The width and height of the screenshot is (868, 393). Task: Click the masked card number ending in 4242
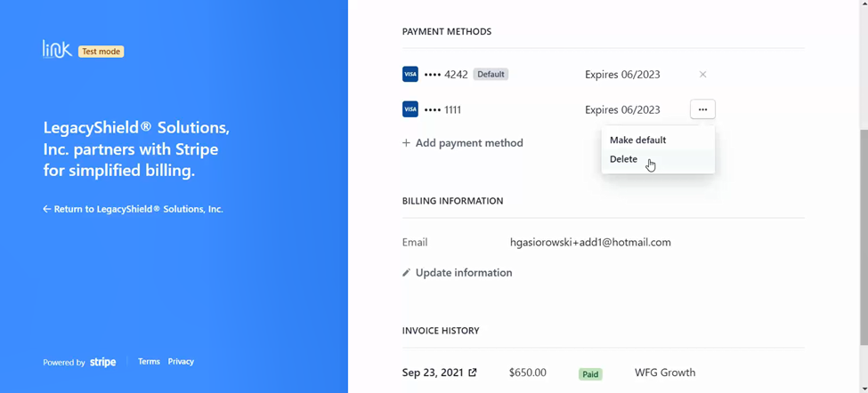[x=446, y=75]
